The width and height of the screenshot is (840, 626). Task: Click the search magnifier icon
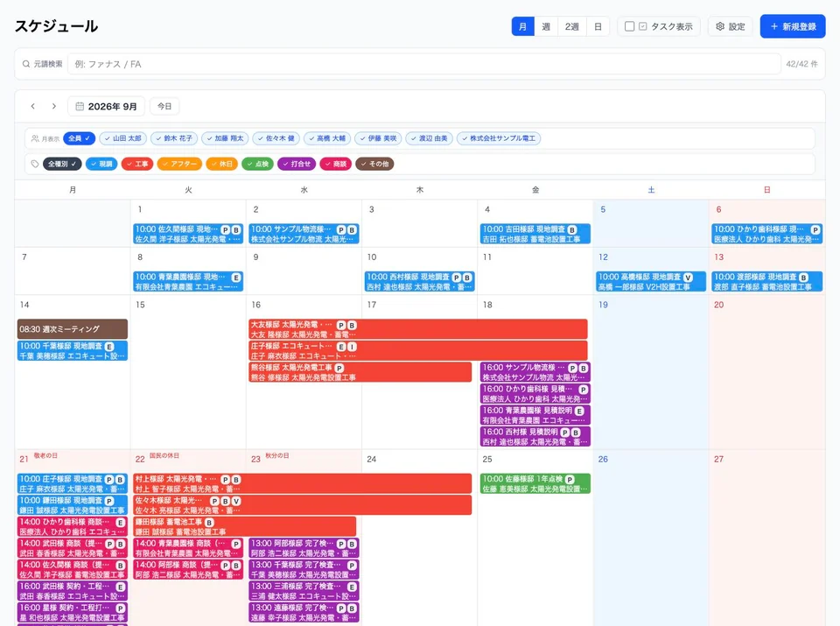[25, 64]
